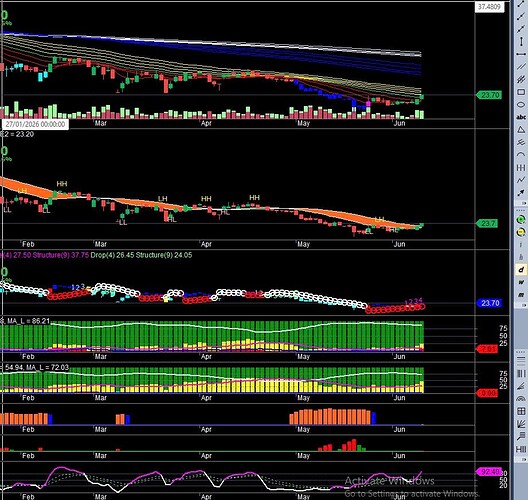Select the triangle drawing tool
The height and width of the screenshot is (500, 528).
[x=521, y=130]
